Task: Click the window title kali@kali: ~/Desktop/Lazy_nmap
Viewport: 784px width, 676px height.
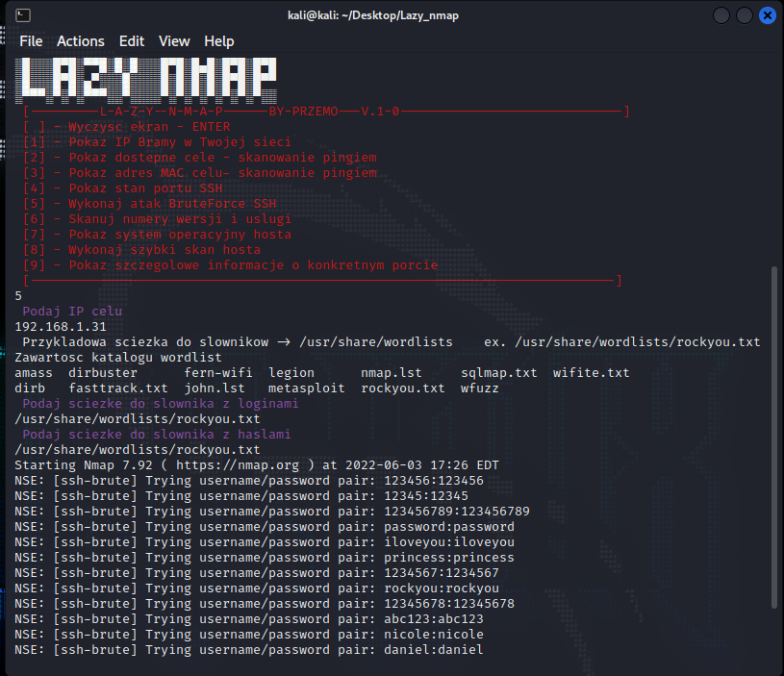Action: click(x=373, y=15)
